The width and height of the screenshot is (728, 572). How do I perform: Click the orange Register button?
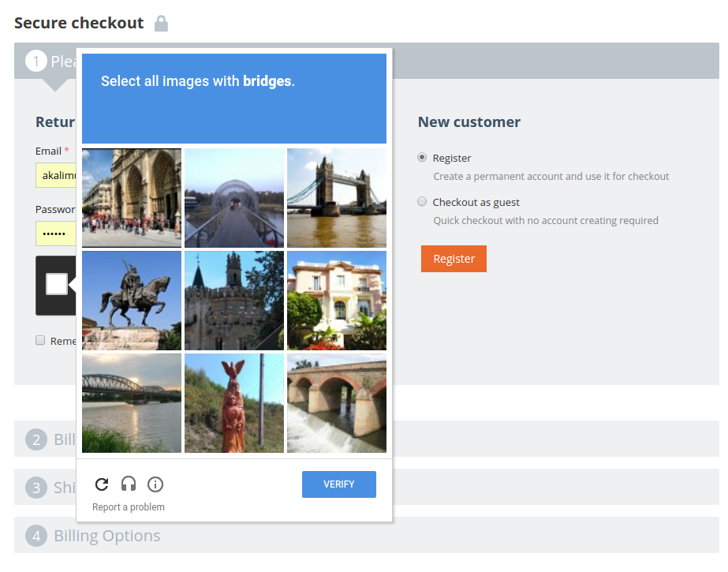tap(454, 259)
